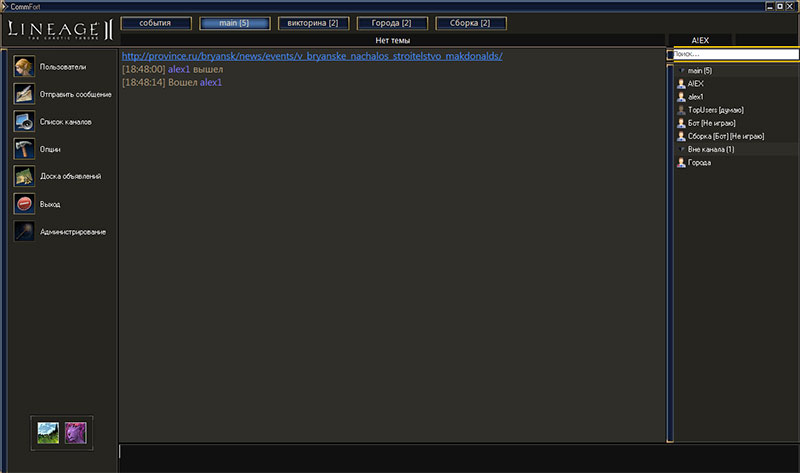Open Администрирование via the mace icon
The width and height of the screenshot is (800, 473).
pos(24,231)
